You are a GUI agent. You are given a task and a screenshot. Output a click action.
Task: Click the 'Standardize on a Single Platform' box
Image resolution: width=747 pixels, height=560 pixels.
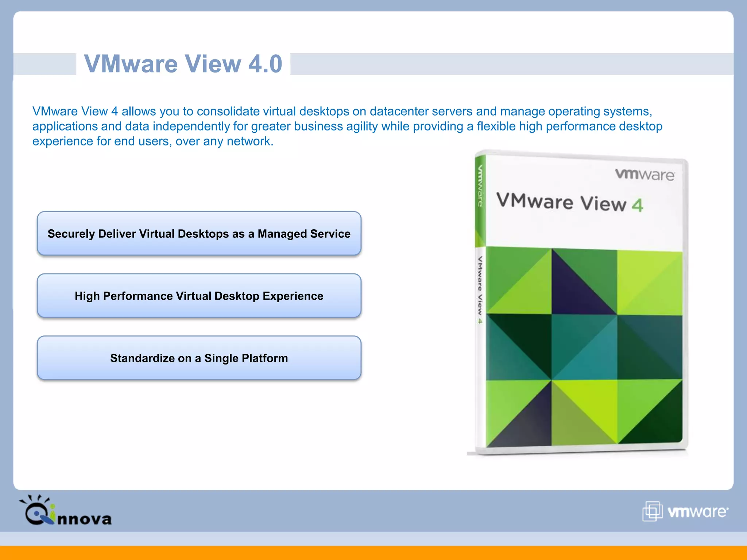[x=199, y=358]
